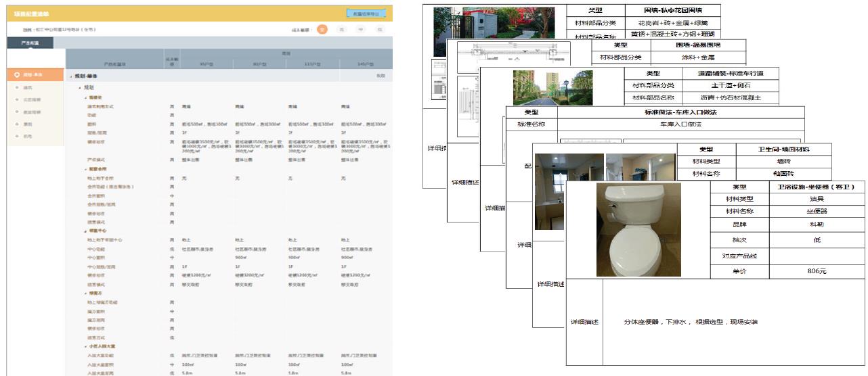The height and width of the screenshot is (376, 868).
Task: Collapse the 规划-单体 top-level section
Action: tap(70, 76)
